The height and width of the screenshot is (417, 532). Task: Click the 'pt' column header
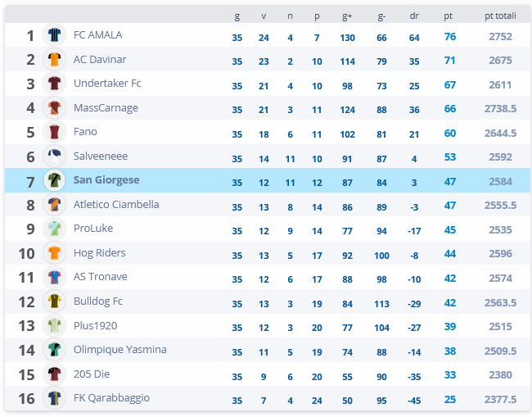click(x=449, y=16)
